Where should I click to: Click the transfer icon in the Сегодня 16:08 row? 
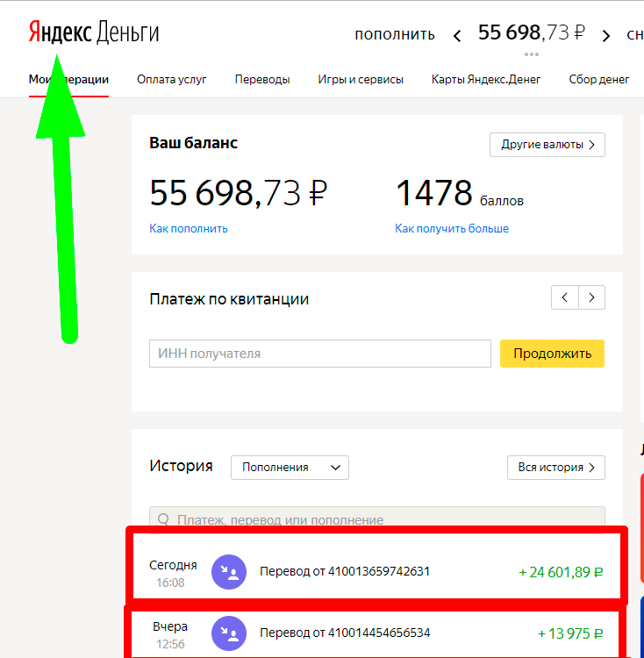[229, 572]
